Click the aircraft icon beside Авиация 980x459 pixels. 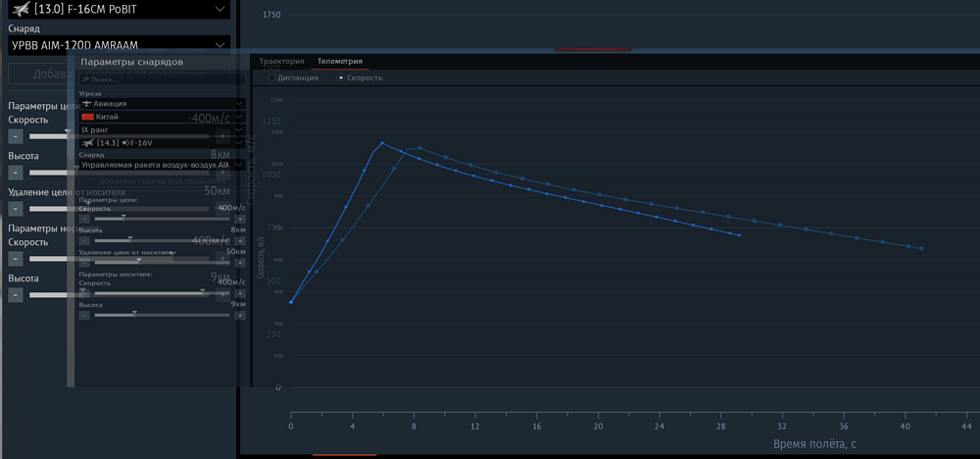click(87, 103)
